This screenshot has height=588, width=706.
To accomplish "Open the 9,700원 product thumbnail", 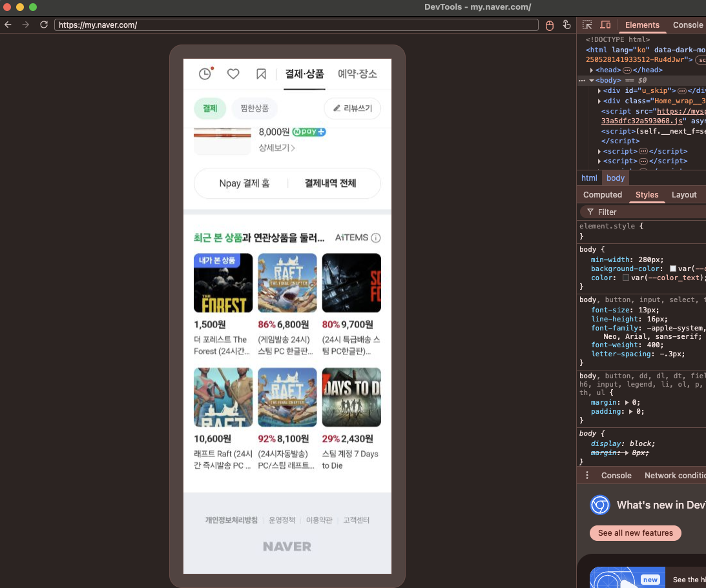I will click(351, 283).
